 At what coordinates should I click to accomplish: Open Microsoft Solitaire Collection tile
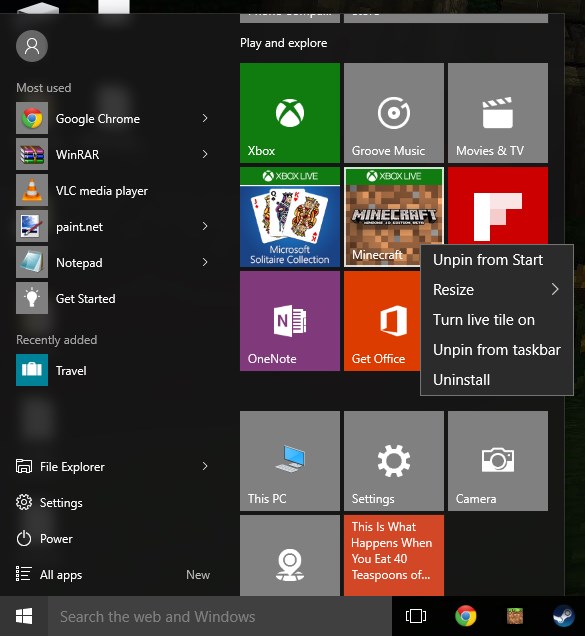point(290,217)
